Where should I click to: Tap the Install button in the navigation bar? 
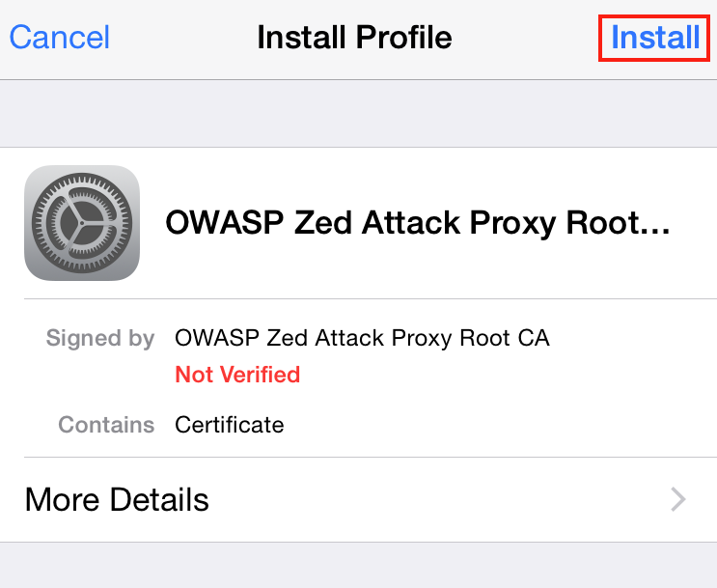[x=655, y=38]
